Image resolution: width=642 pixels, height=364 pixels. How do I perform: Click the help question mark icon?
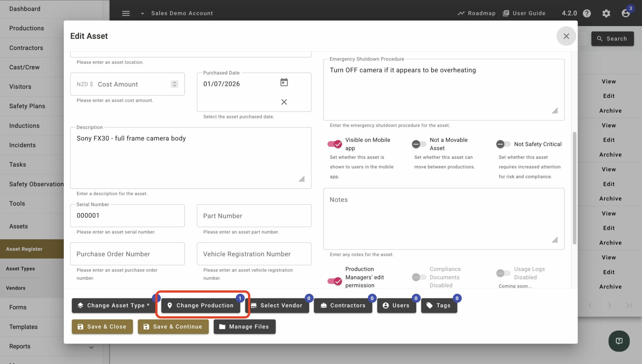[x=586, y=13]
